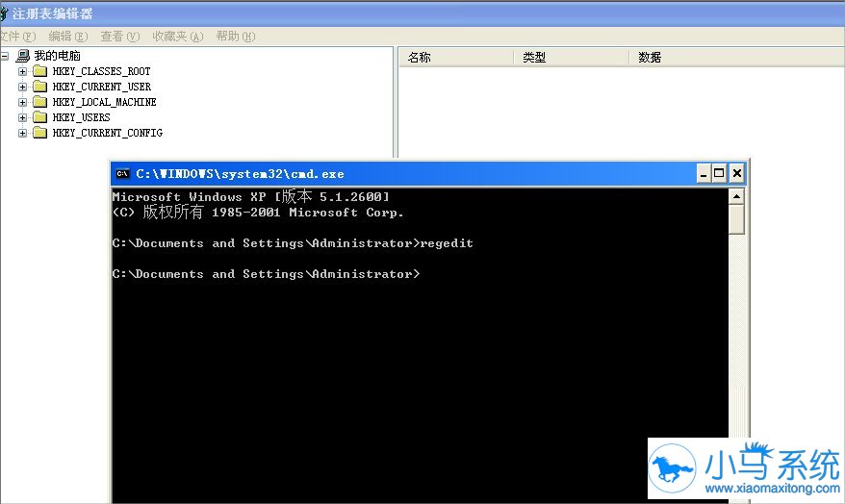
Task: Select the HKEY_CLASSES_ROOT key label
Action: pyautogui.click(x=101, y=71)
